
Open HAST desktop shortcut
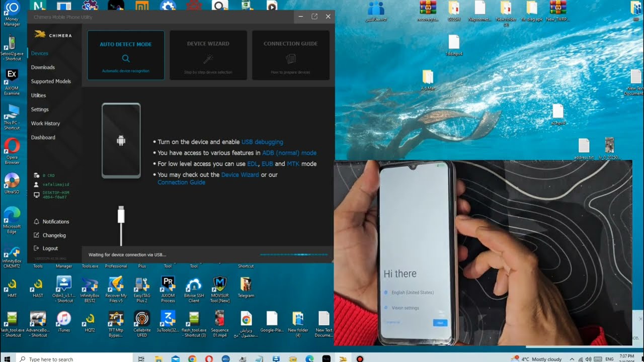click(38, 288)
